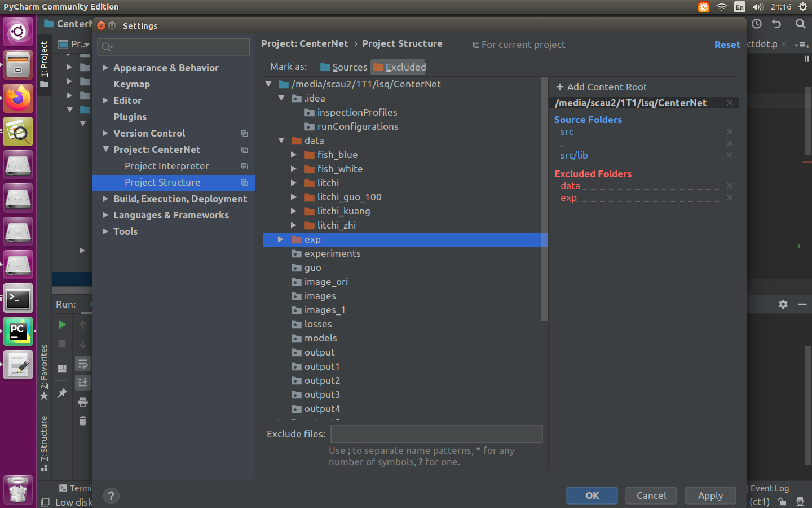Clear console output with trash icon

pos(83,421)
